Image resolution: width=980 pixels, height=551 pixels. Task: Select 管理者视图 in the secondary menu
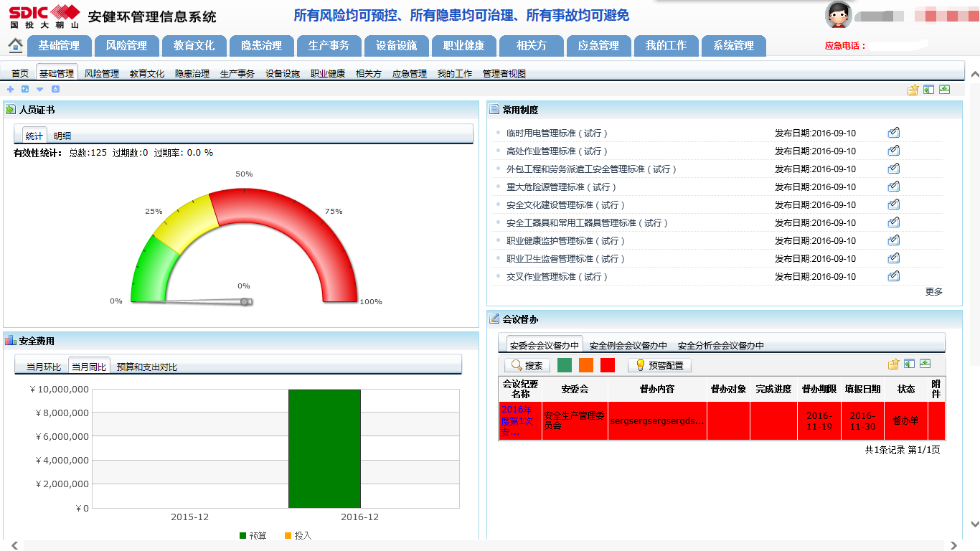pos(504,73)
